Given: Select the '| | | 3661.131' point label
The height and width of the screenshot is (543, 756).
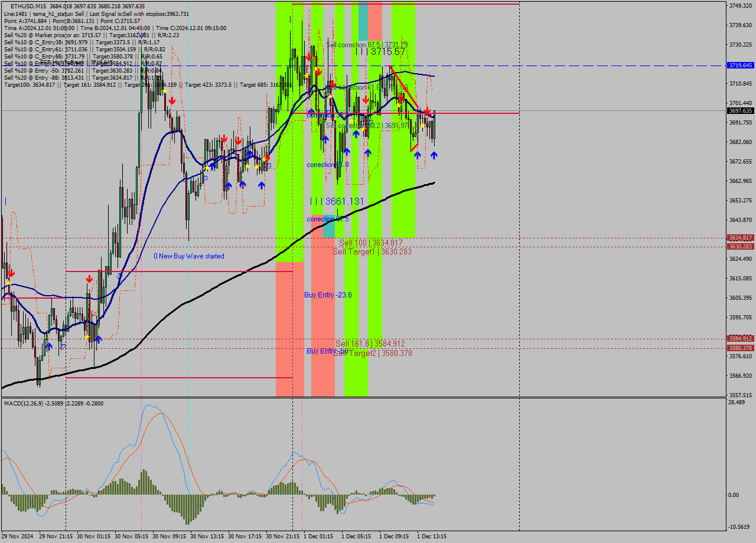Looking at the screenshot, I should tap(337, 201).
